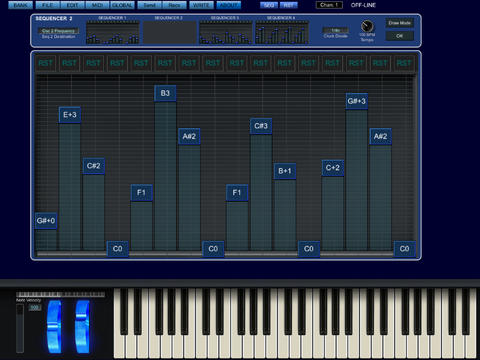Adjust the Note Velocity vertical slider
480x360 pixels.
20,328
